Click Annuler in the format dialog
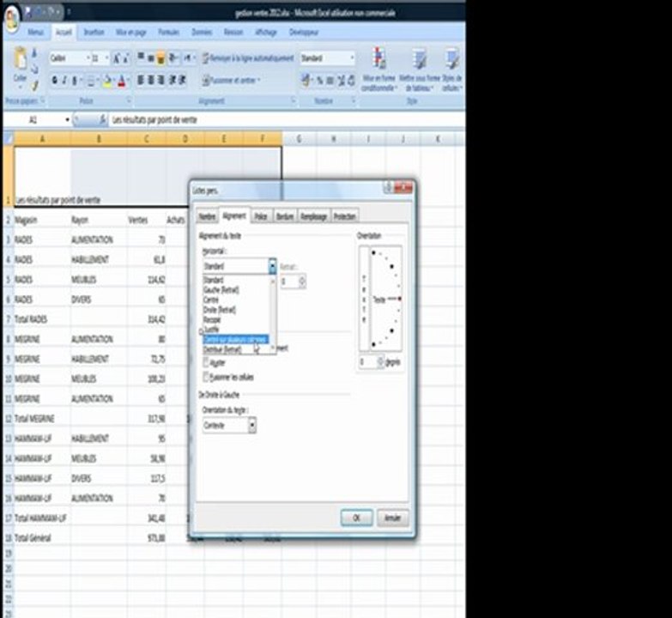 pyautogui.click(x=392, y=518)
